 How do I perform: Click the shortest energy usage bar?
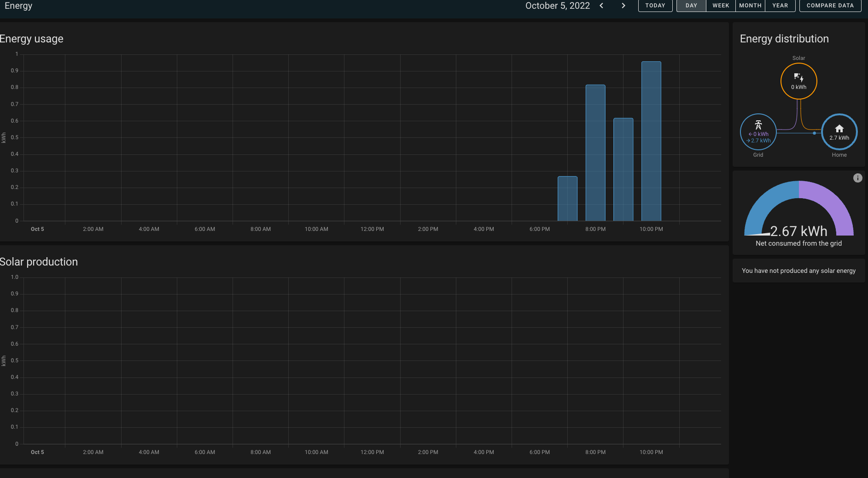567,198
